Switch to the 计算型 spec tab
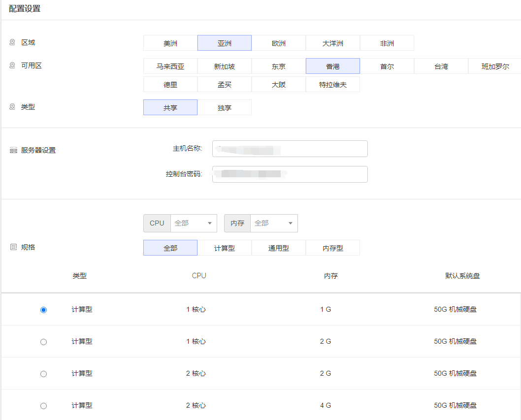521x420 pixels. pyautogui.click(x=225, y=248)
